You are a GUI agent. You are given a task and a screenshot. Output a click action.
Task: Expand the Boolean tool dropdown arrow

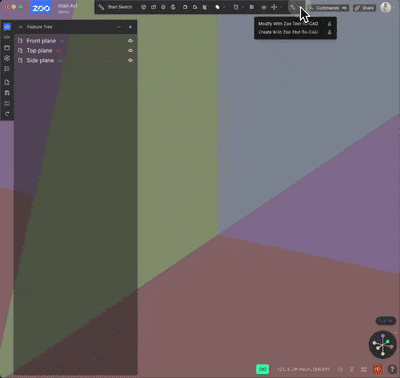(x=224, y=7)
